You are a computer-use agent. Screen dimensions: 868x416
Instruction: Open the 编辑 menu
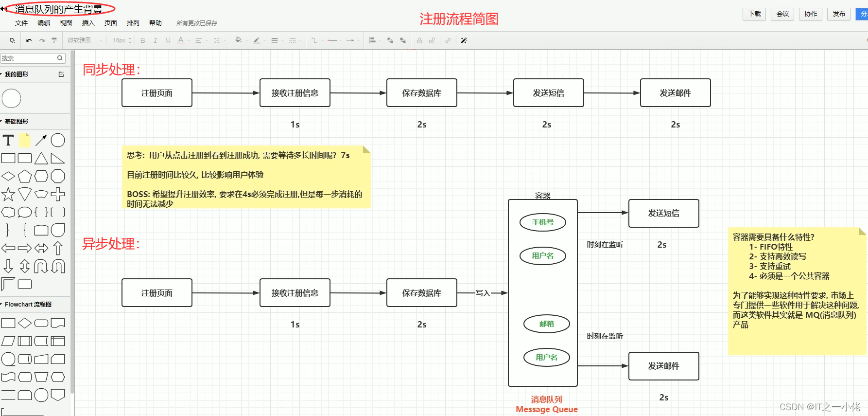tap(44, 23)
